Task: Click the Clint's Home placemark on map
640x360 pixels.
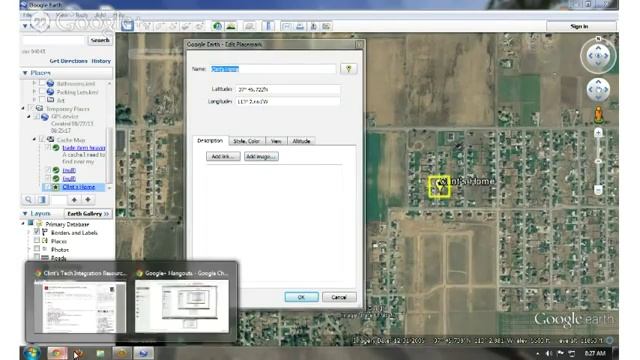Action: point(439,186)
